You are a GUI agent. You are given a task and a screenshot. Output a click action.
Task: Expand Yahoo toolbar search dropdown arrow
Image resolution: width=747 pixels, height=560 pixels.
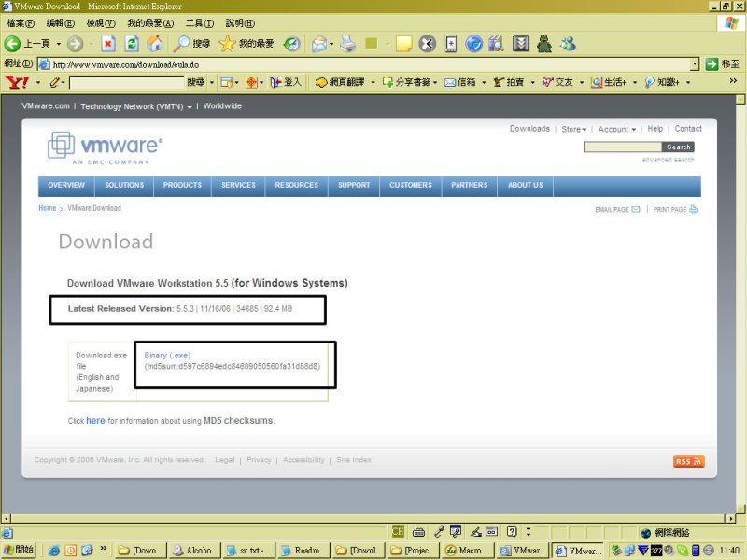(x=212, y=82)
